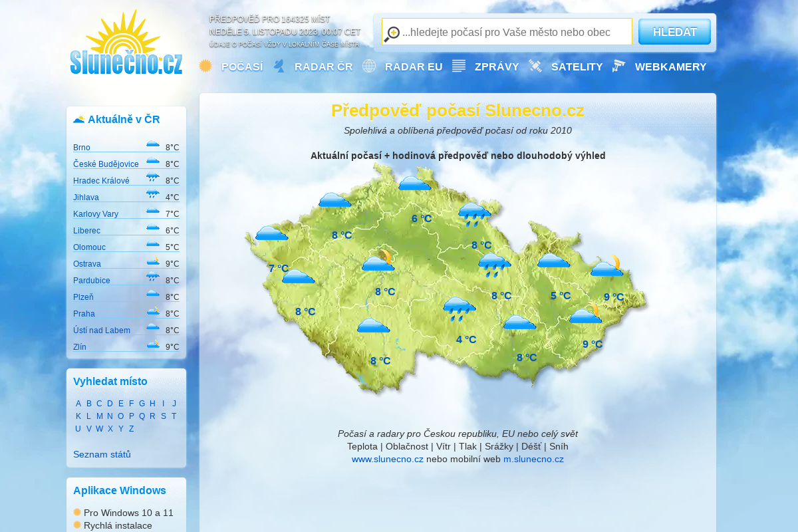Open the Seznam států link
This screenshot has width=798, height=532.
click(x=100, y=454)
